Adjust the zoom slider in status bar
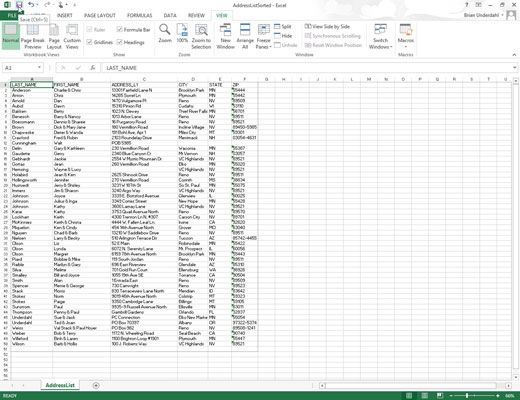520x400 pixels. tap(467, 395)
